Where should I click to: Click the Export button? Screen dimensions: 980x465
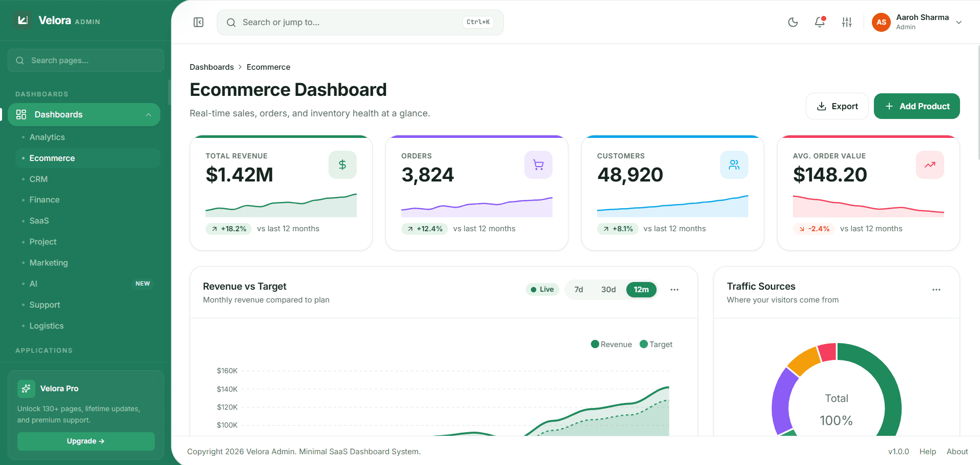coord(837,106)
